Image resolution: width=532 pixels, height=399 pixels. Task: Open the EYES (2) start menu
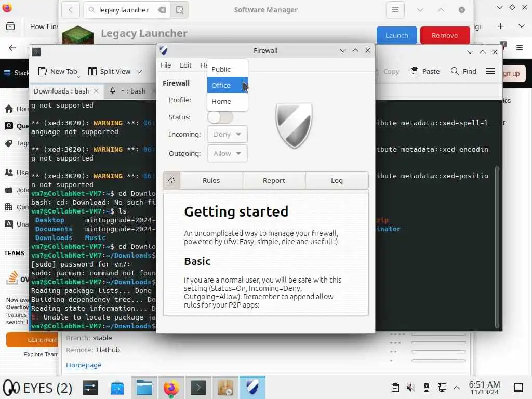(37, 388)
